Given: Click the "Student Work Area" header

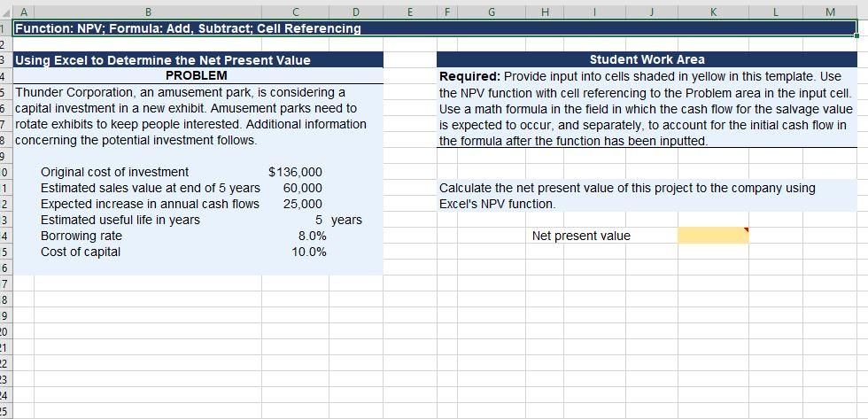Looking at the screenshot, I should [647, 59].
